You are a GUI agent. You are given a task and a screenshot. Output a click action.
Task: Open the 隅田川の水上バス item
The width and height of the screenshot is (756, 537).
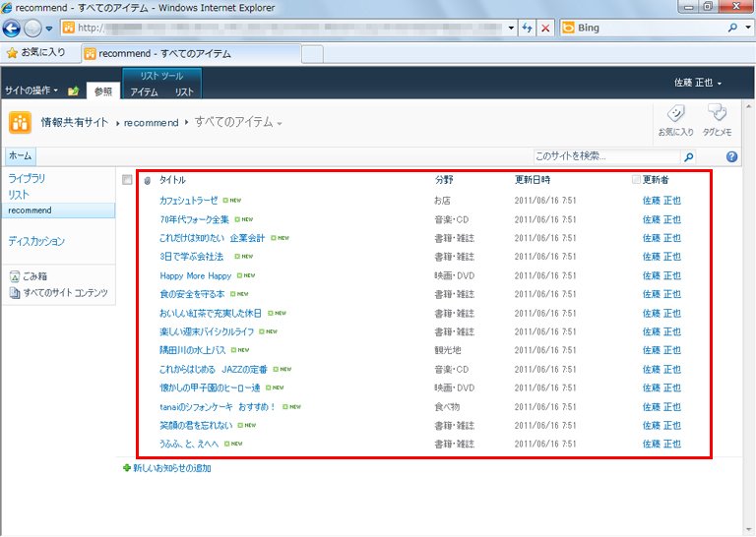click(192, 350)
